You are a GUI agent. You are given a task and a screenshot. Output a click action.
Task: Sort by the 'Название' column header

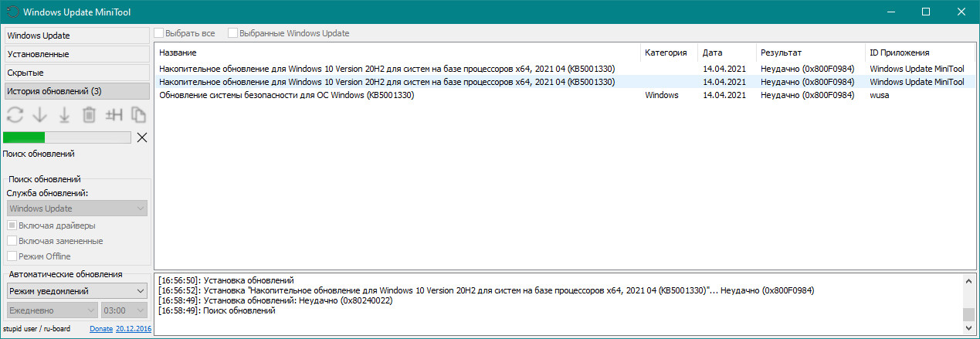click(x=398, y=53)
